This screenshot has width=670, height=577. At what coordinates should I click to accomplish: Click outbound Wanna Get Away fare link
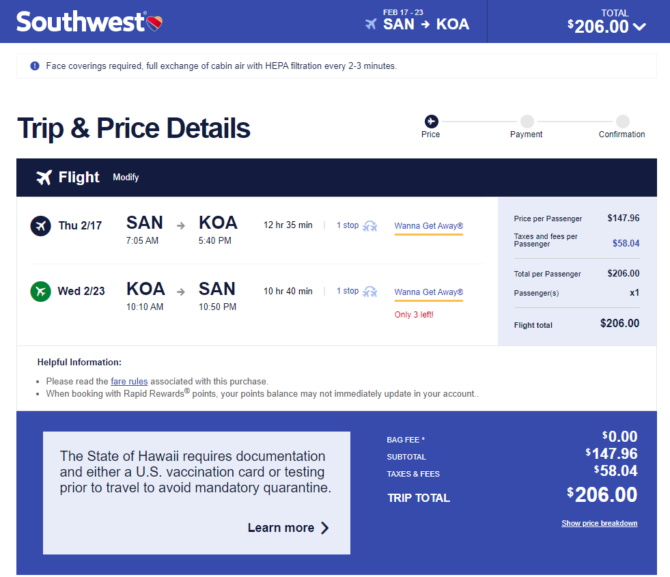[x=429, y=226]
